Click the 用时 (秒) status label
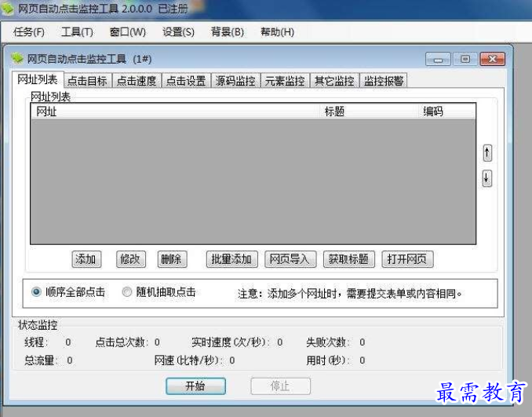Image resolution: width=532 pixels, height=417 pixels. click(x=328, y=360)
